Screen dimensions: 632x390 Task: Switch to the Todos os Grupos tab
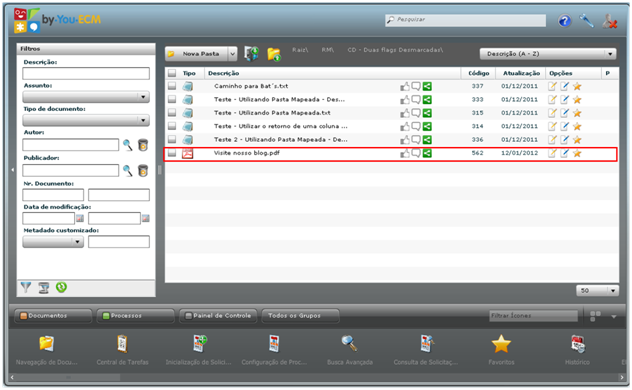(x=300, y=316)
